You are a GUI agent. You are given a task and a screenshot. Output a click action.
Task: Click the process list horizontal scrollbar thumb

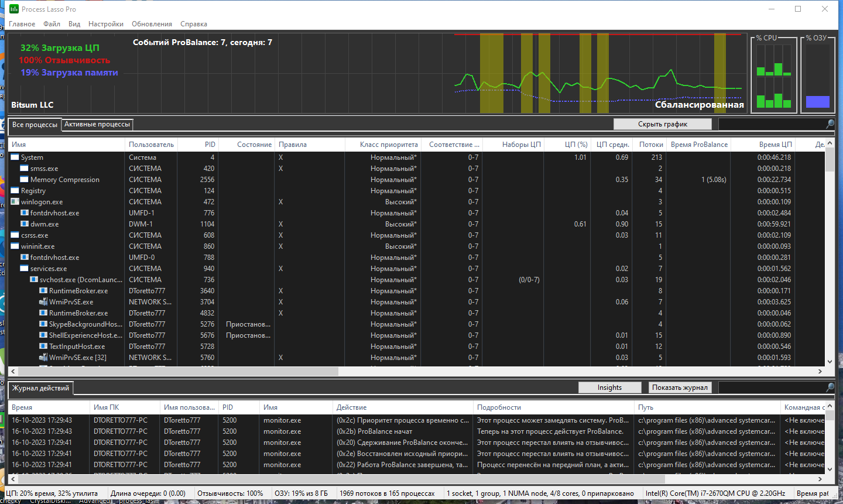tap(178, 372)
